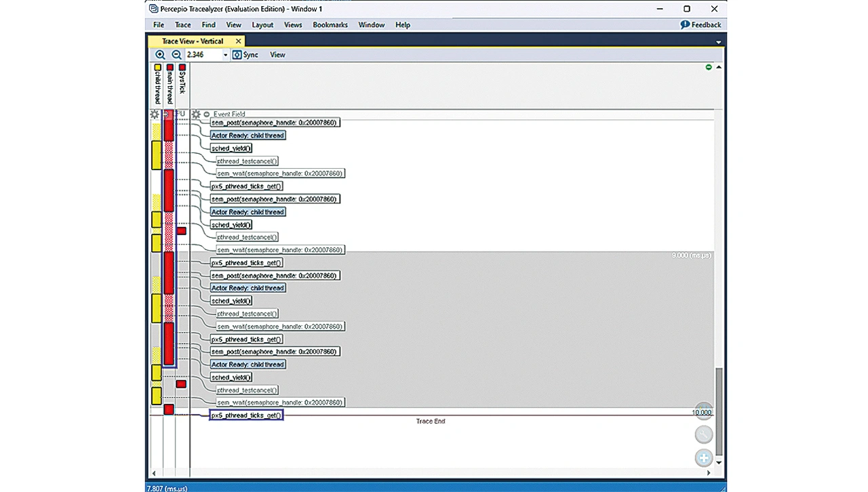Image resolution: width=868 pixels, height=492 pixels.
Task: Open tab list dropdown arrow at right
Action: (x=719, y=42)
